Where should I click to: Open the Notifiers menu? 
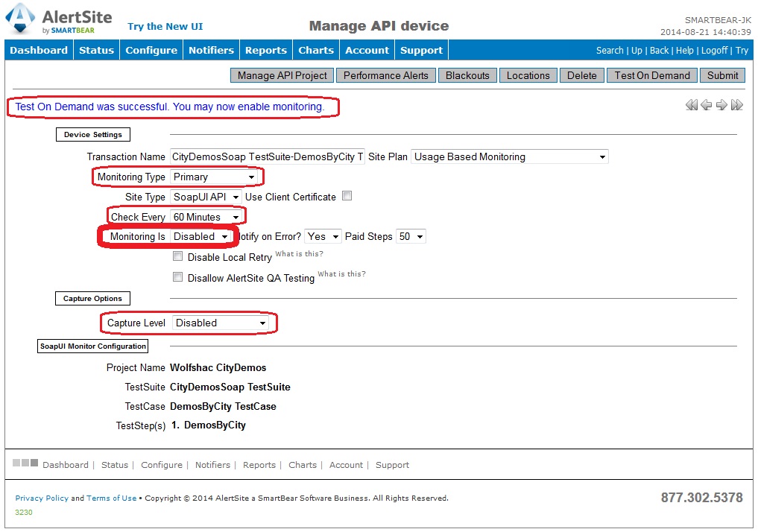tap(211, 50)
